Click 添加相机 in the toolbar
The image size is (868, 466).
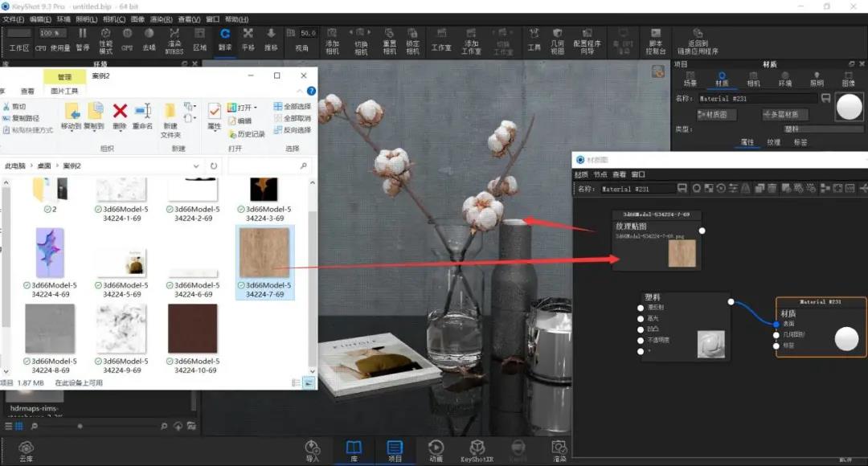point(332,41)
